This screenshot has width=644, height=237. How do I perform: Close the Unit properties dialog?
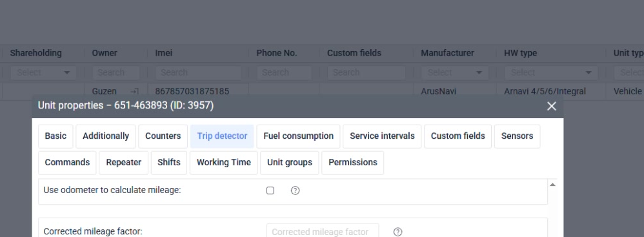coord(552,106)
